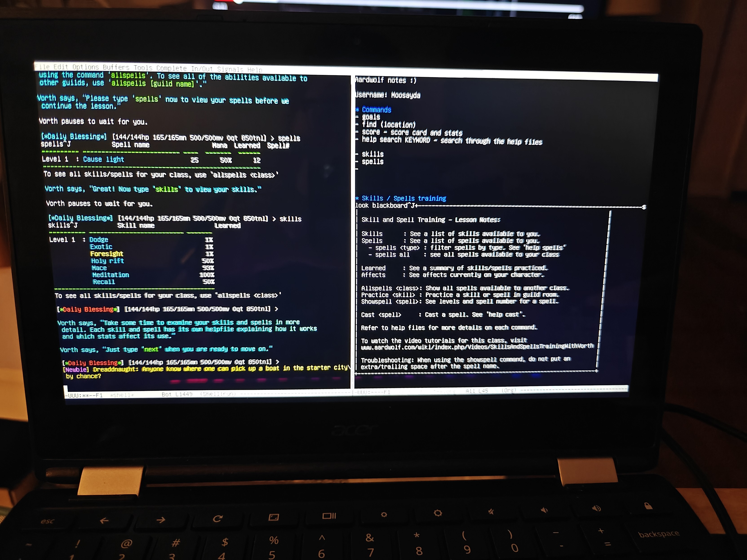Click the *shell* buffer name in mode line
This screenshot has height=560, width=747.
[122, 395]
